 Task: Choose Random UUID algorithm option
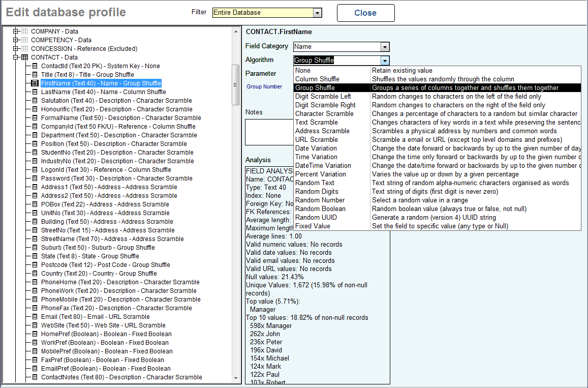pos(437,217)
